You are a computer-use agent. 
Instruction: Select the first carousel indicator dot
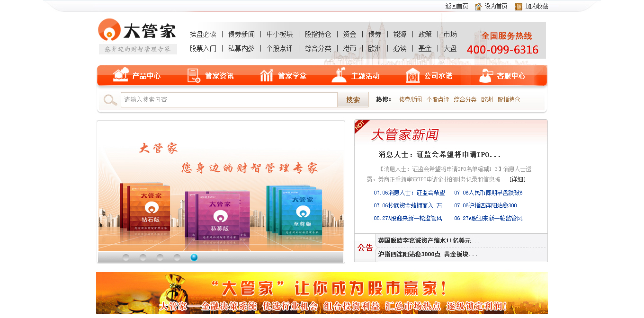pyautogui.click(x=125, y=257)
